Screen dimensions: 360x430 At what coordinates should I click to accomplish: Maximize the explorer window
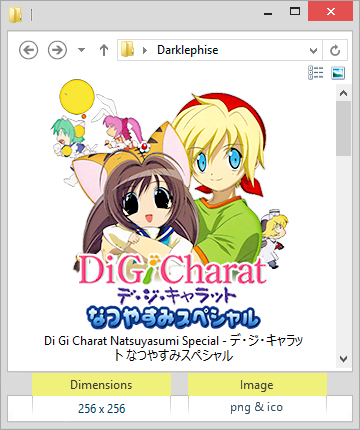pyautogui.click(x=295, y=12)
